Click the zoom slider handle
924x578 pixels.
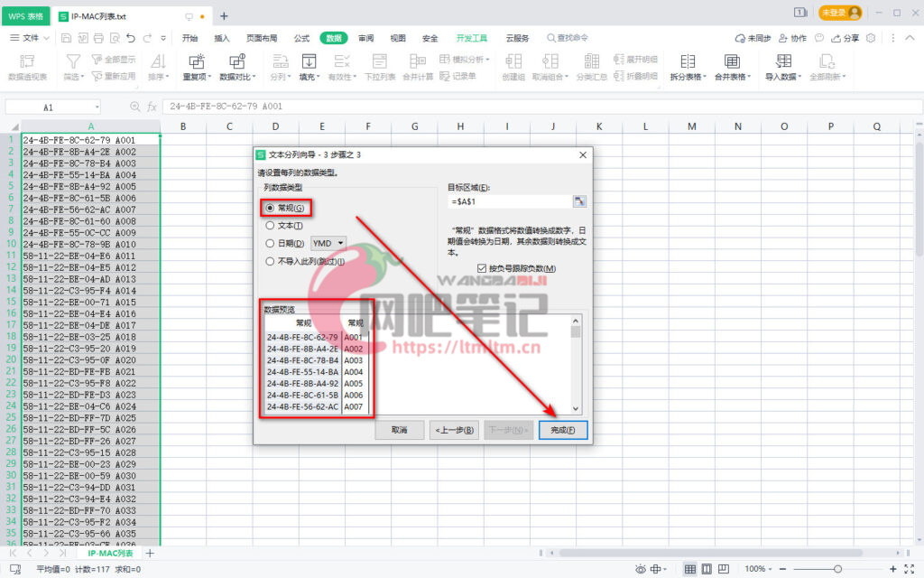837,569
